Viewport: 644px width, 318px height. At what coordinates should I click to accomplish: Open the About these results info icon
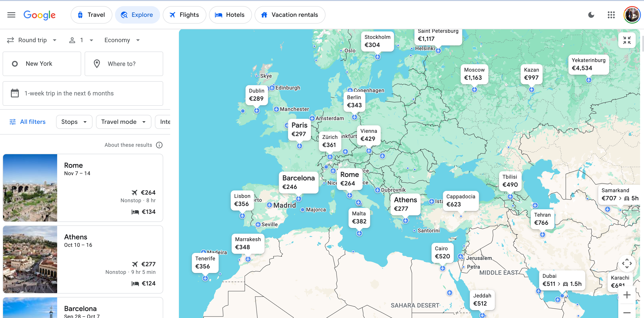click(x=159, y=145)
